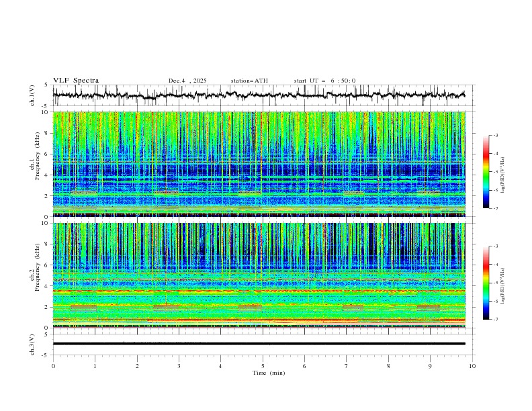The image size is (532, 411).
Task: Click the Dec. 4, 2025 date label
Action: coord(187,81)
